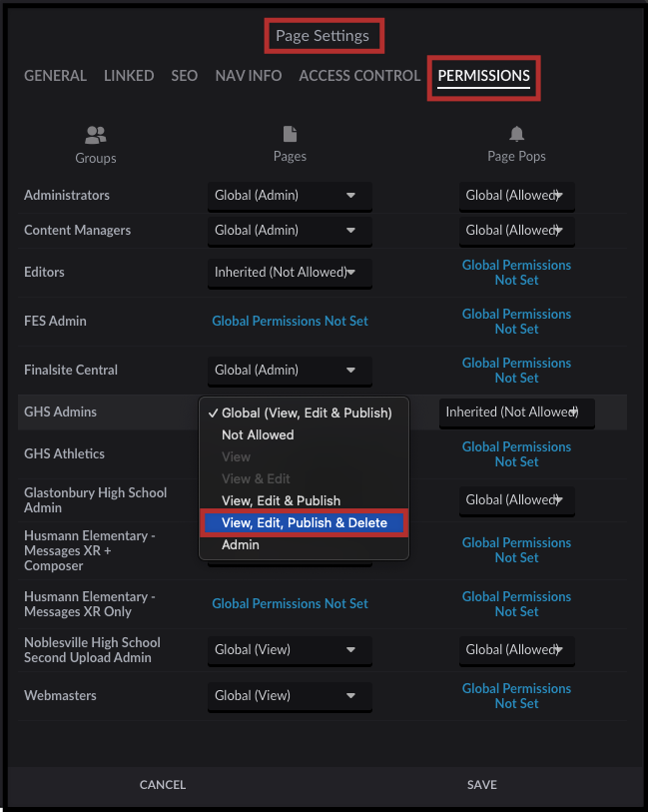Click the CANCEL button
Image resolution: width=648 pixels, height=812 pixels.
[163, 785]
